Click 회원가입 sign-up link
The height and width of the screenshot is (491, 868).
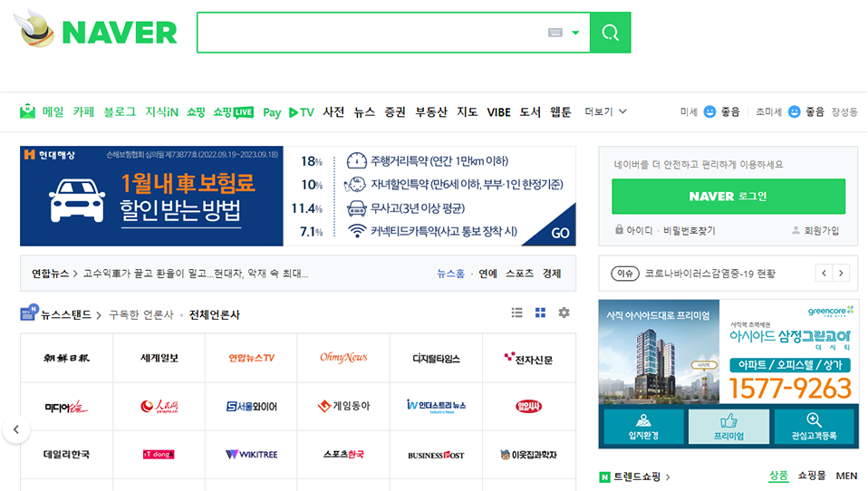coord(816,230)
